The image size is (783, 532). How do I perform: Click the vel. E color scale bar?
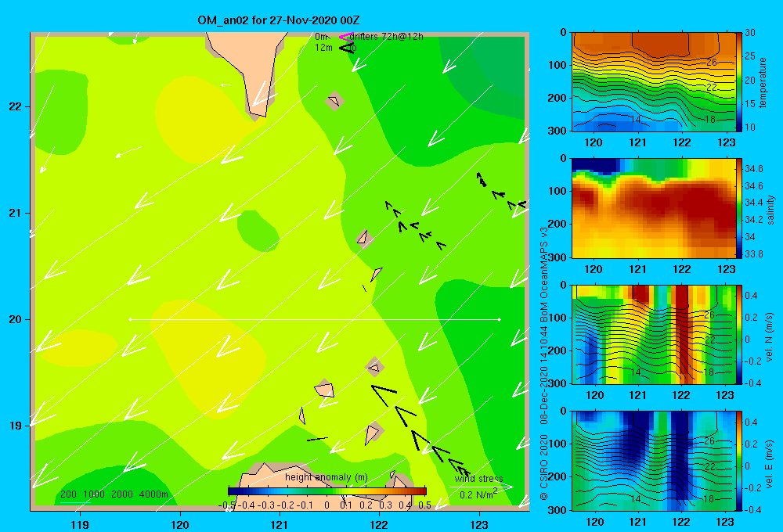pyautogui.click(x=739, y=461)
